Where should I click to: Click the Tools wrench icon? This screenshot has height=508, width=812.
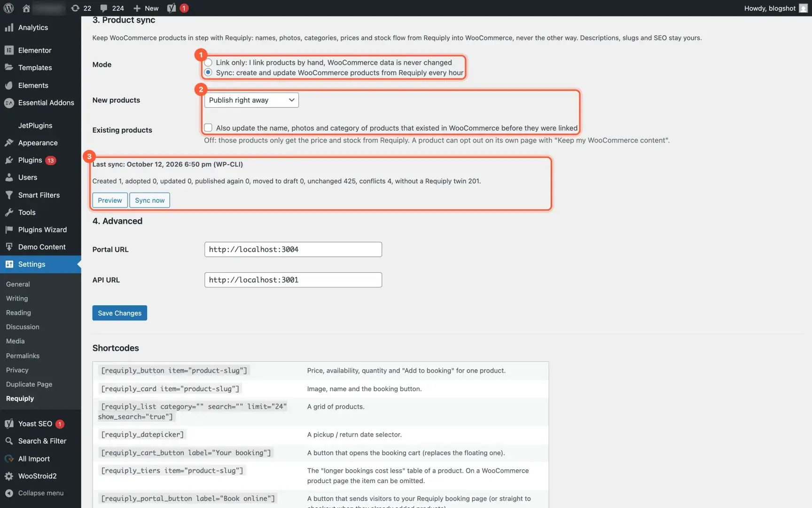click(9, 212)
